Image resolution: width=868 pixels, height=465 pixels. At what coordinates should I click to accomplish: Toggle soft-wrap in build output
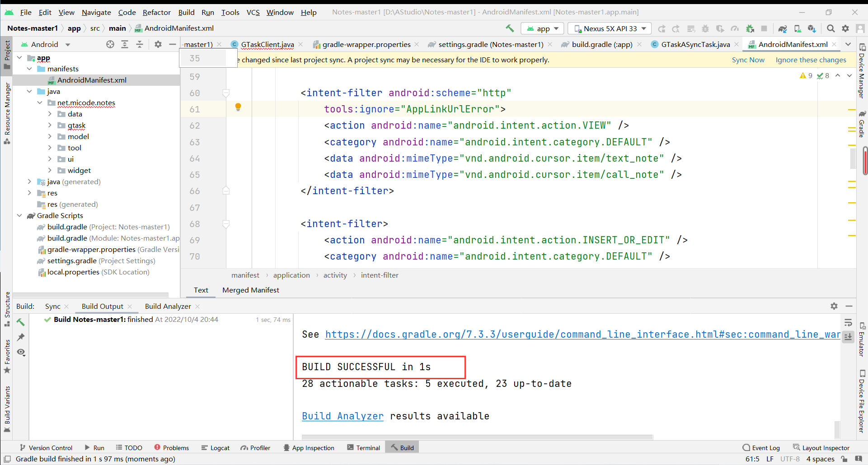pos(848,322)
